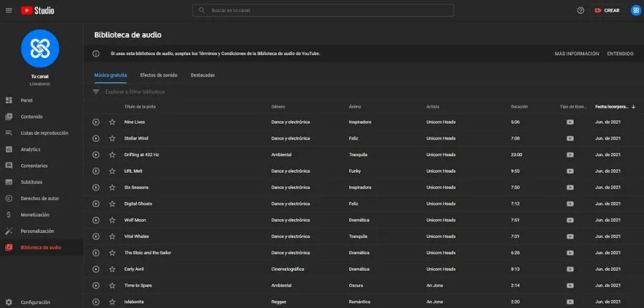Open the hamburger navigation menu
Viewport: 644px width, 308px height.
[x=9, y=11]
